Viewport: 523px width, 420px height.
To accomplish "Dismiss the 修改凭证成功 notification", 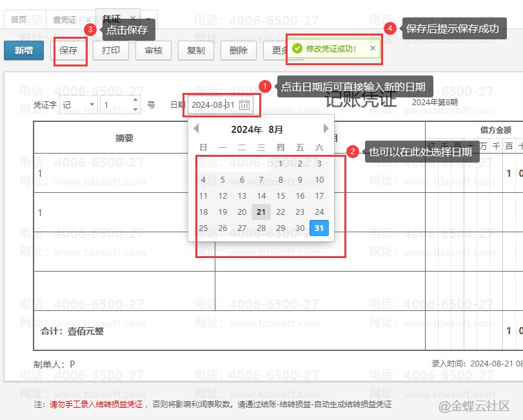I will click(x=372, y=48).
